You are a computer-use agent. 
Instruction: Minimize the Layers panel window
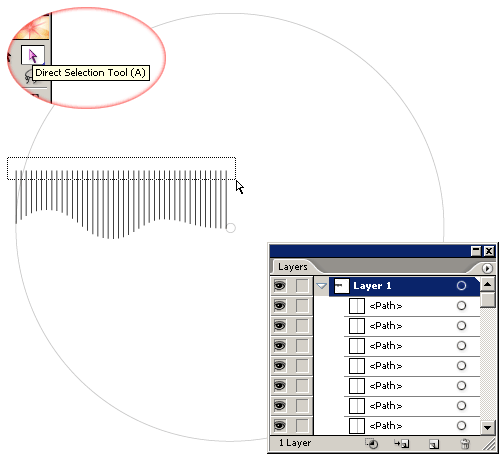coord(476,251)
